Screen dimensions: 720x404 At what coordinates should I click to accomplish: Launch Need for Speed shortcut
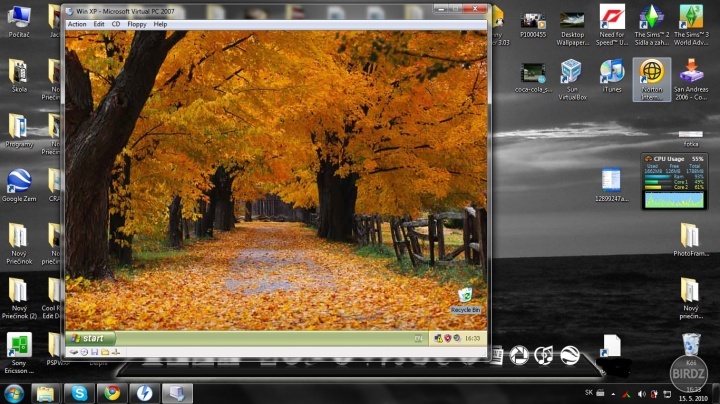[612, 25]
